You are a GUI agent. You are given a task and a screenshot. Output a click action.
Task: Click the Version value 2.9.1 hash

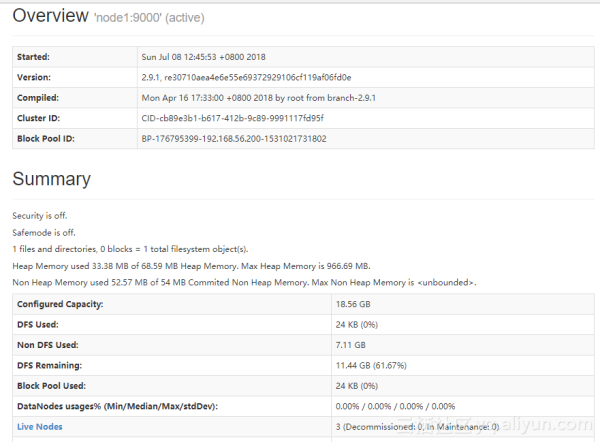pos(246,78)
